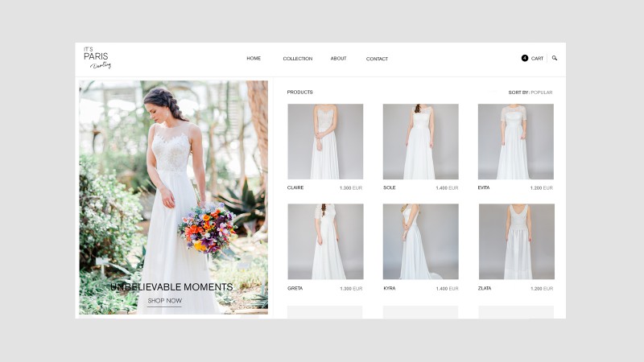Click the KYRA product name
Screen dimensions: 644x362
(390, 288)
